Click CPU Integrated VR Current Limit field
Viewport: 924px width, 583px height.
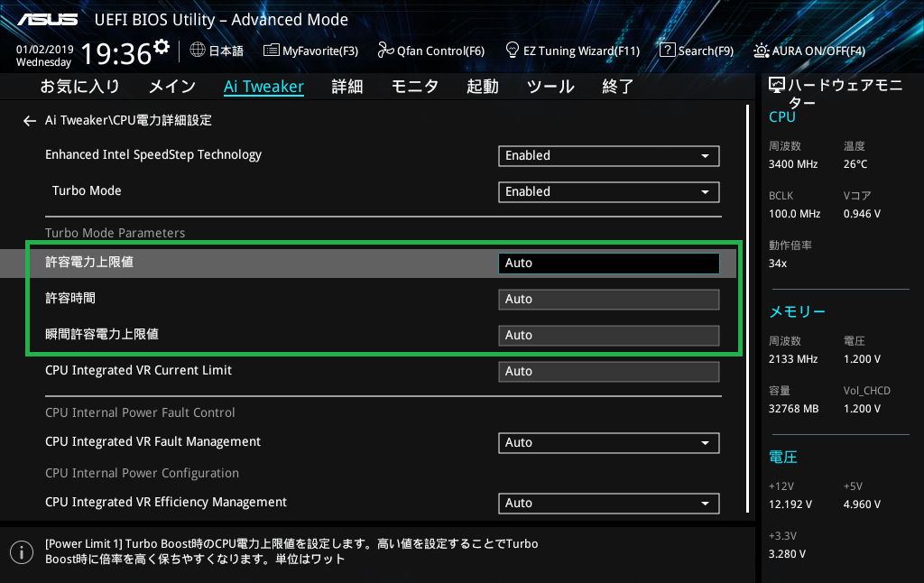pos(609,372)
